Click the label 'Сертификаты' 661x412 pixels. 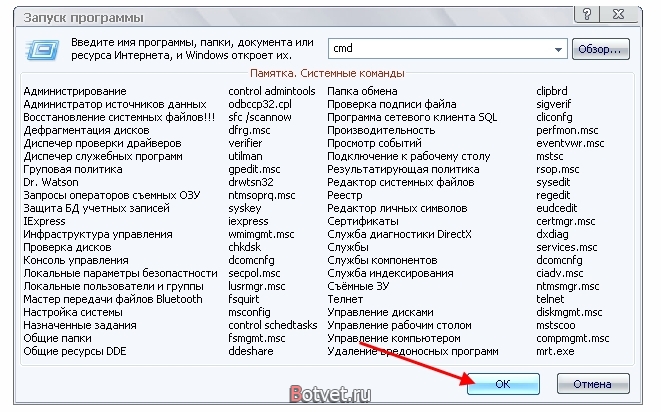(363, 221)
